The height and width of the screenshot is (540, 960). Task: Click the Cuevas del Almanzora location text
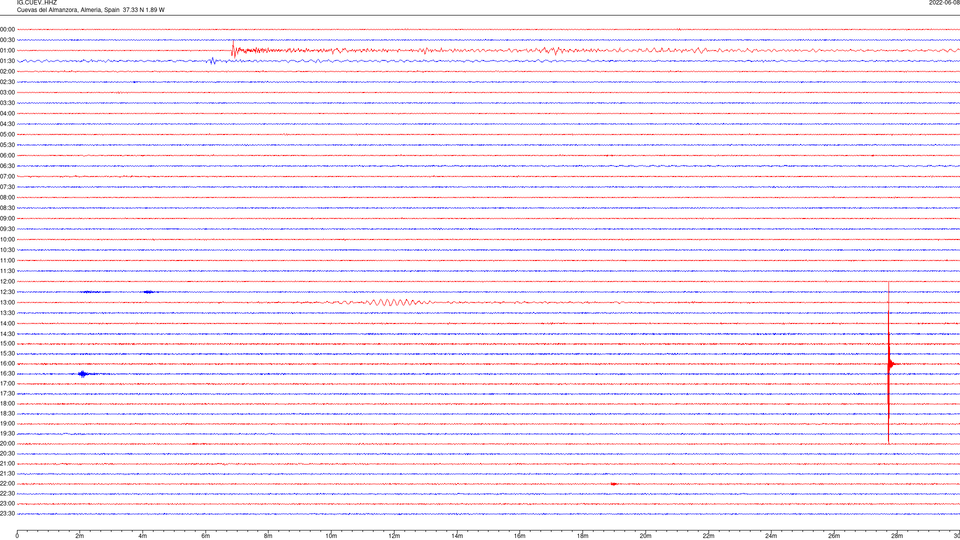point(91,10)
